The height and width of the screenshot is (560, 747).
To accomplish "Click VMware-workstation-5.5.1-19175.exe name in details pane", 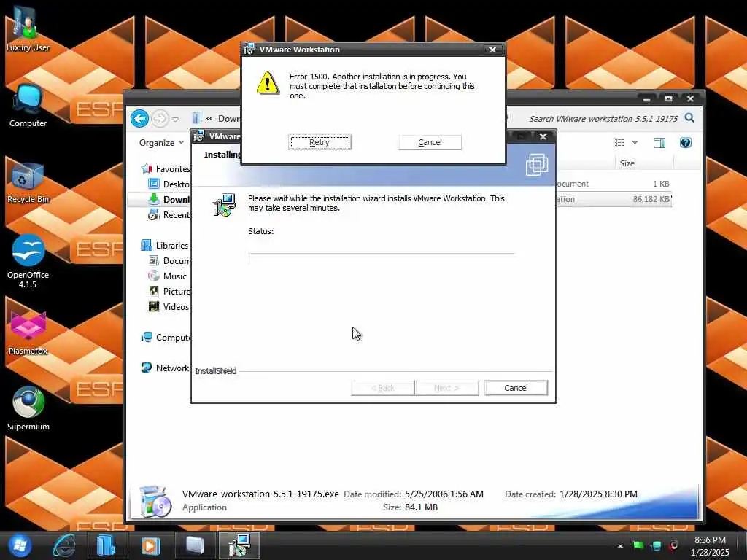I will pyautogui.click(x=260, y=494).
